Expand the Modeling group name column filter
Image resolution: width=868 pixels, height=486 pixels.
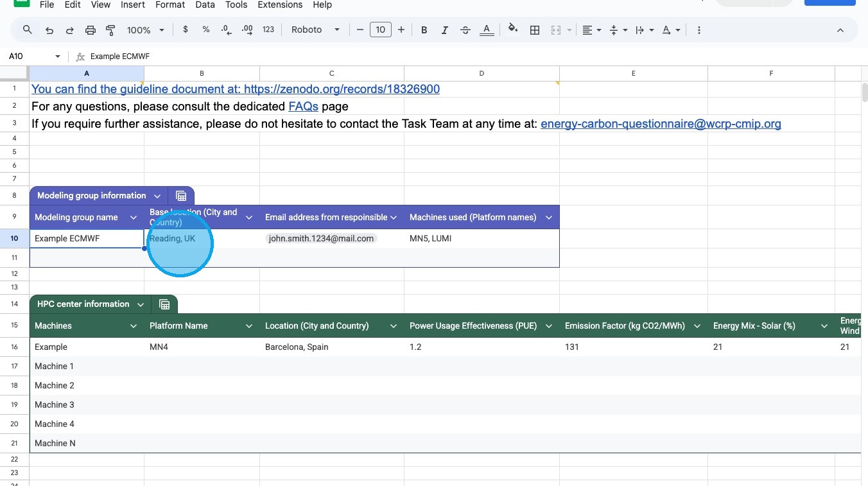point(134,218)
